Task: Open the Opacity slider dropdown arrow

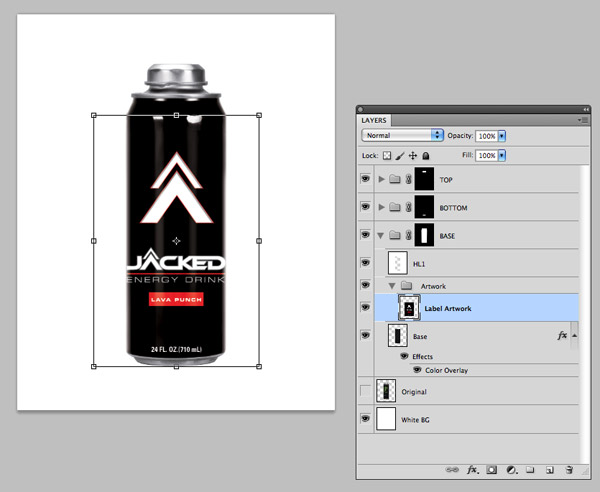Action: click(x=502, y=136)
